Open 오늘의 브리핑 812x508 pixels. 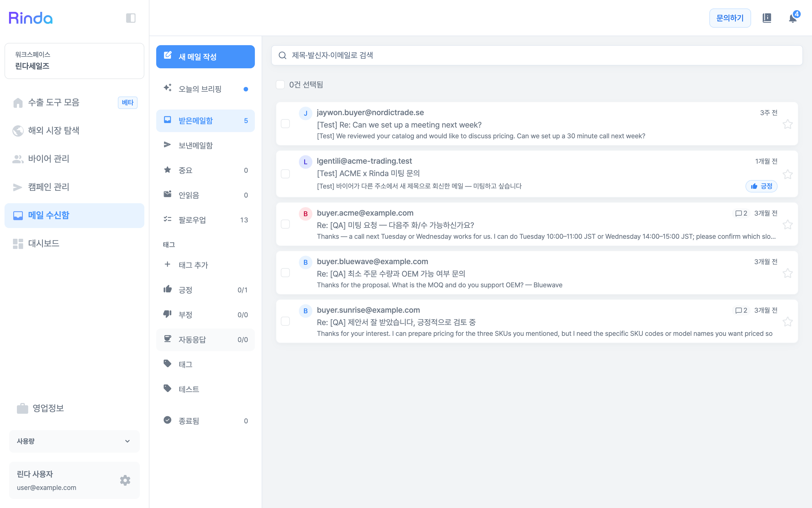[205, 89]
